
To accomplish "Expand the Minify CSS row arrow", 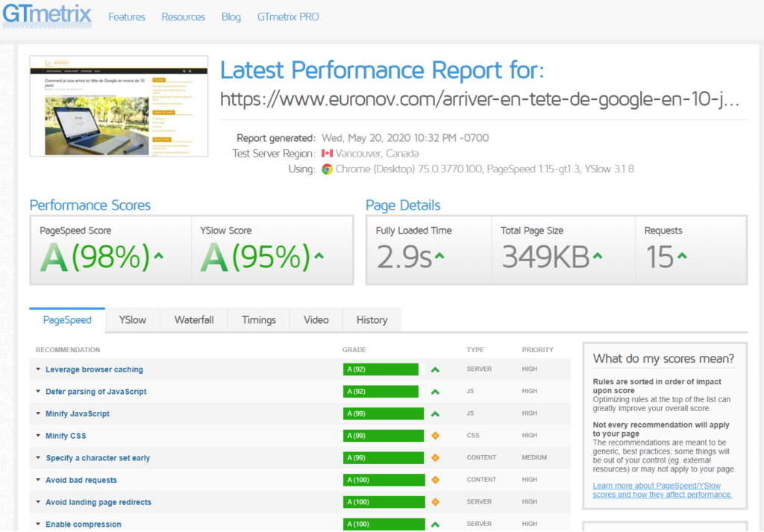I will coord(38,436).
